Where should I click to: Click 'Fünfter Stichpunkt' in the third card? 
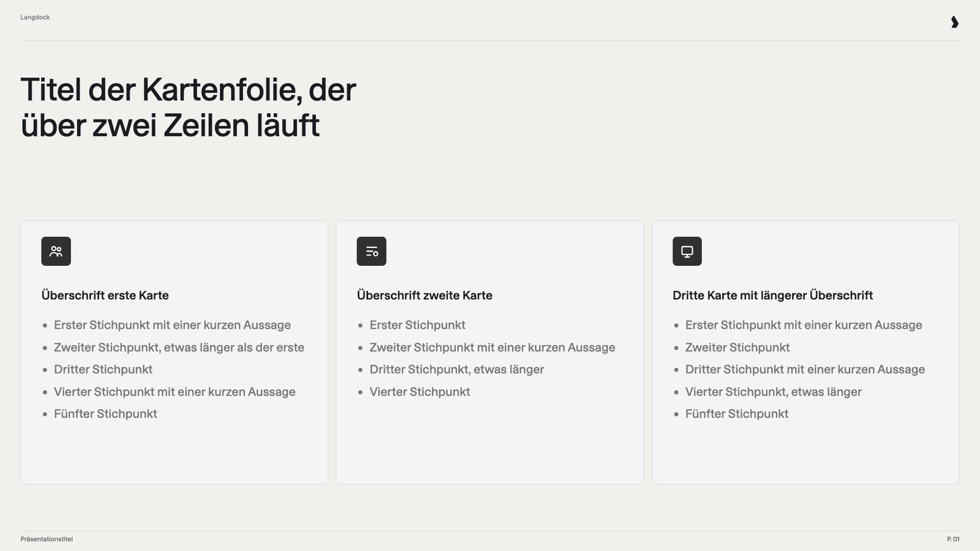tap(737, 414)
